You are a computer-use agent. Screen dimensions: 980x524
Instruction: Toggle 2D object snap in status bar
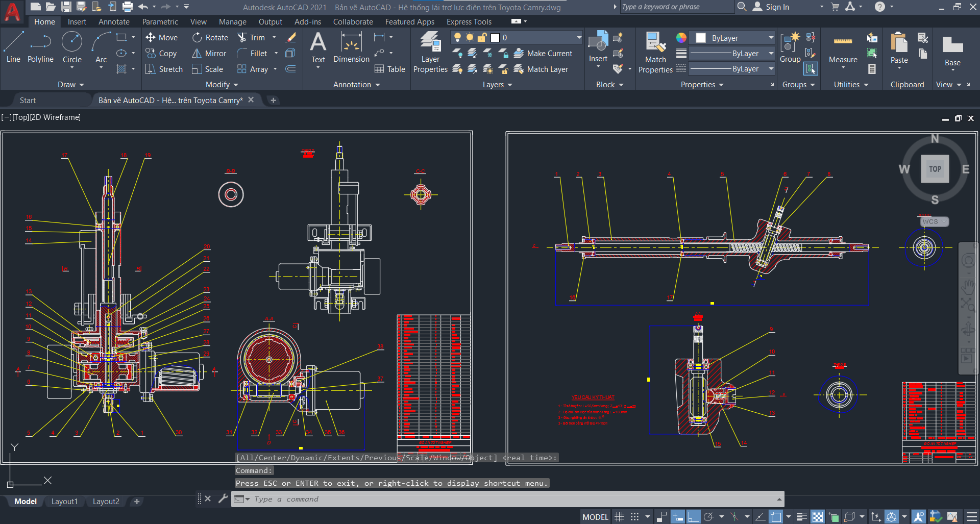click(776, 517)
